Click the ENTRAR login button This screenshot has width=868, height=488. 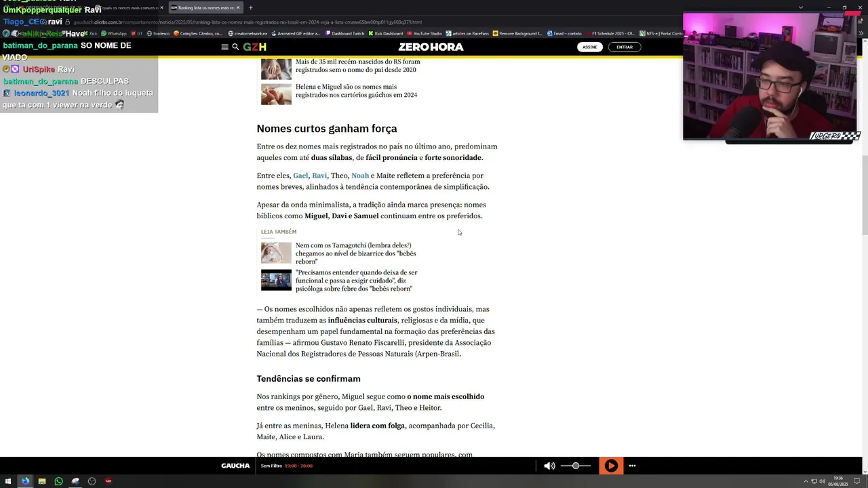click(x=625, y=47)
